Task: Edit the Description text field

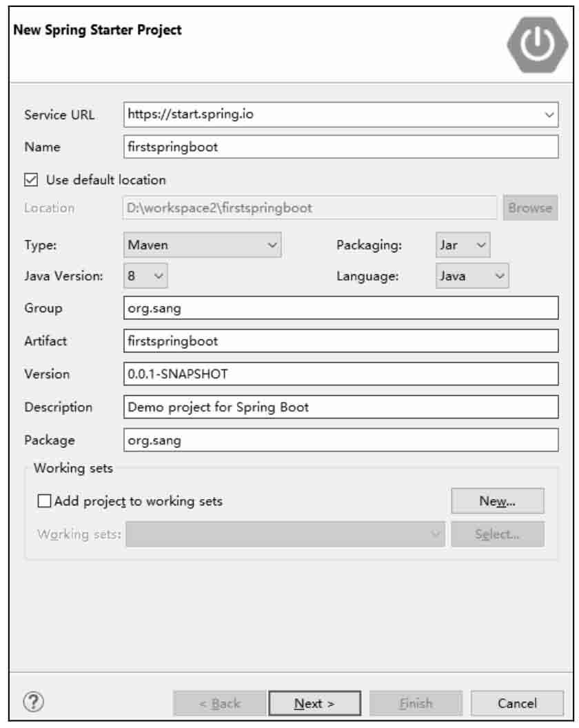Action: point(341,407)
